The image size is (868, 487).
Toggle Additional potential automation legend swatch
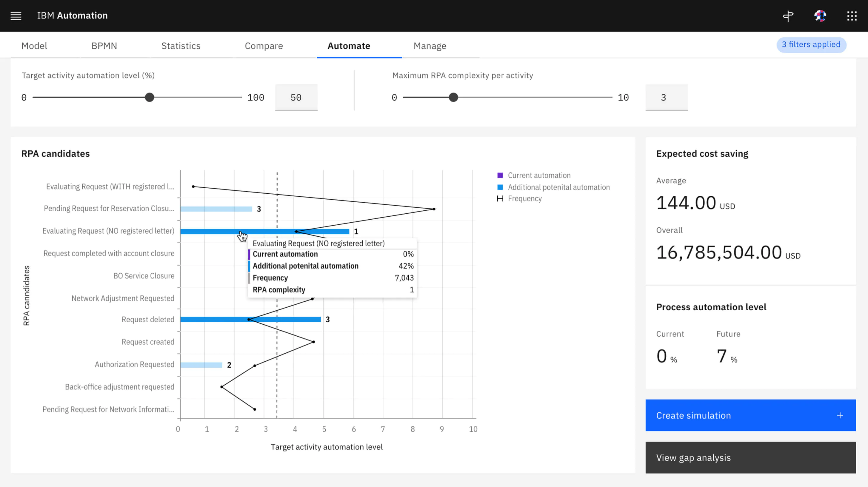click(500, 187)
